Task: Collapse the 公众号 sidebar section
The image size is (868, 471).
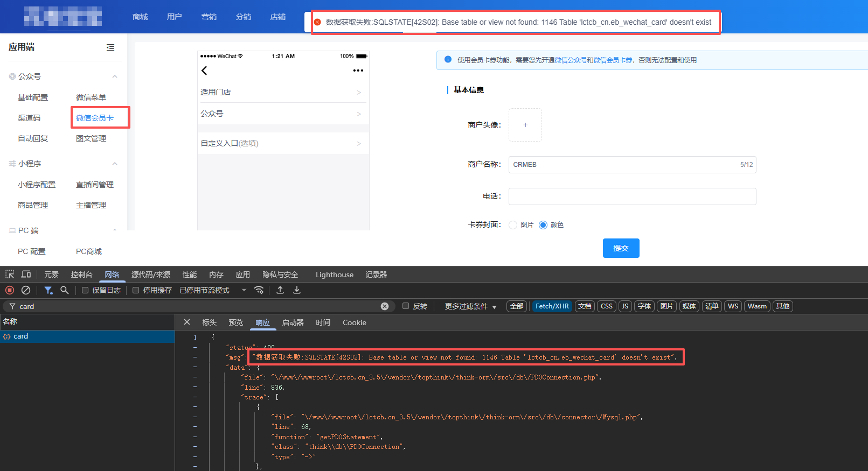Action: click(x=114, y=76)
